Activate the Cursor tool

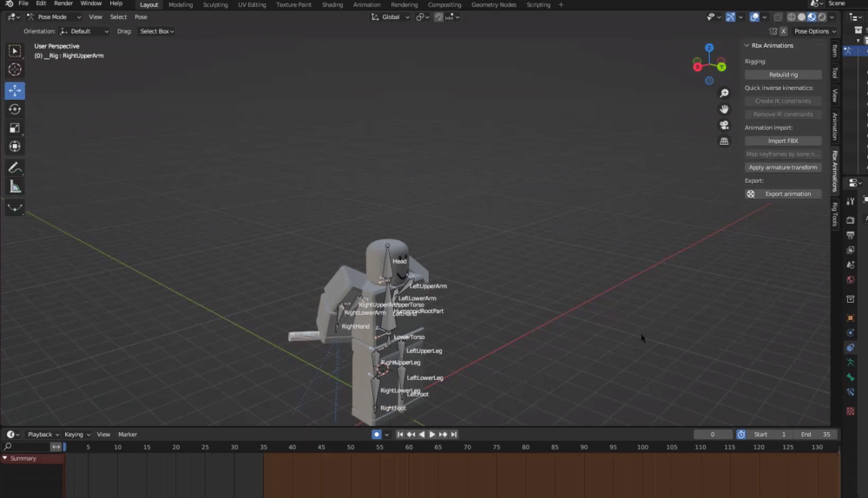point(15,69)
